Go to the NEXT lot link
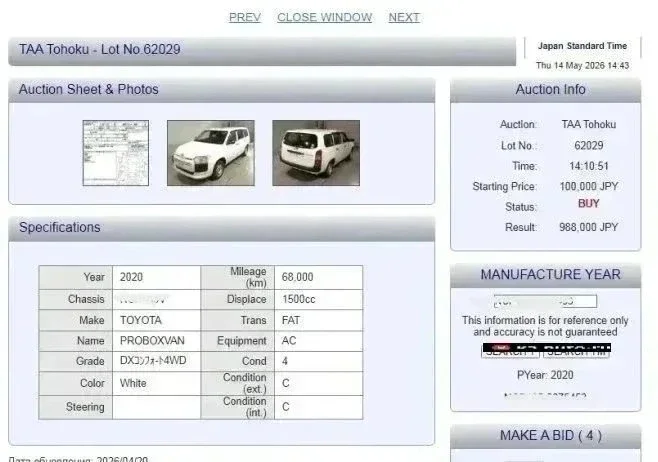 [x=404, y=17]
